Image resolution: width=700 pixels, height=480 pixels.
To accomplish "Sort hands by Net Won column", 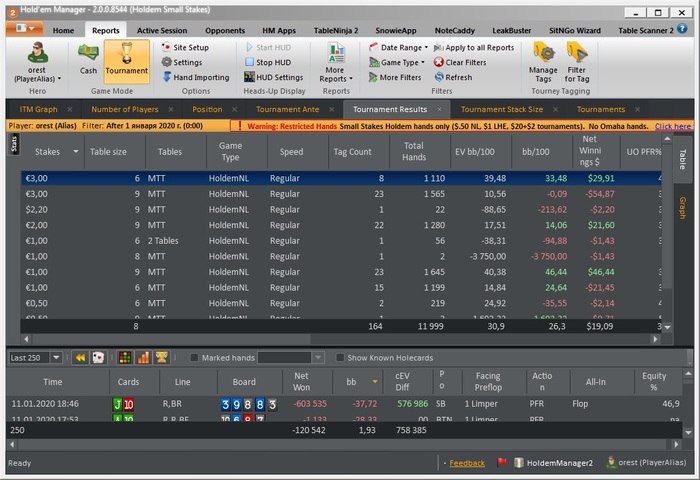I will tap(308, 382).
